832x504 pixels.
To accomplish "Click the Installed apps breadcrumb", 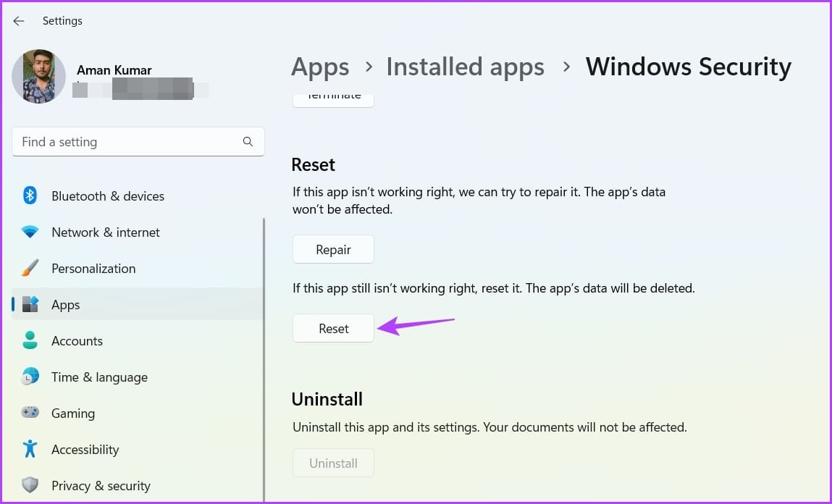I will pyautogui.click(x=466, y=67).
